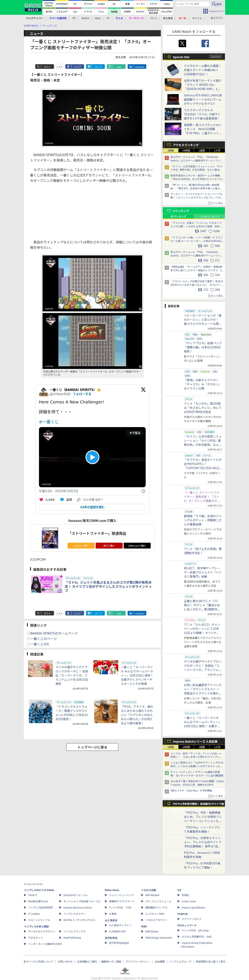Click the ゲームグッズ breadcrumb link
The height and width of the screenshot is (980, 249).
(x=49, y=26)
